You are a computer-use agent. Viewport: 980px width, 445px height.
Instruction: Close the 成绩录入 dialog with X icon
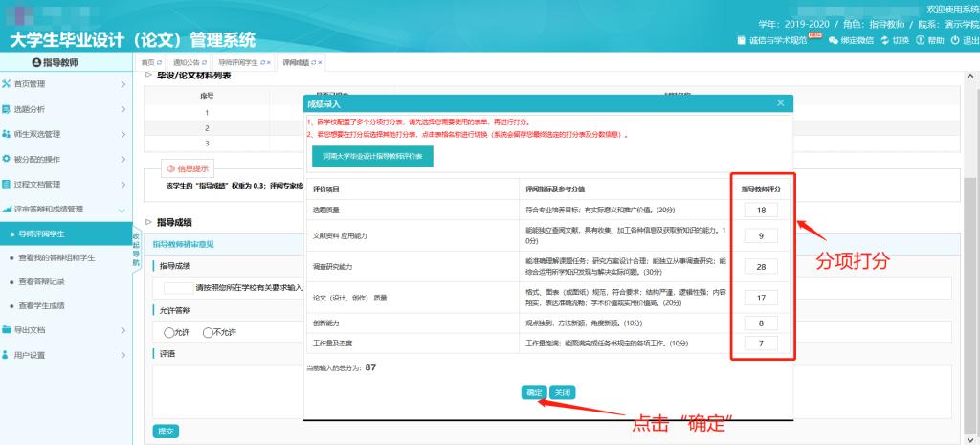point(780,102)
